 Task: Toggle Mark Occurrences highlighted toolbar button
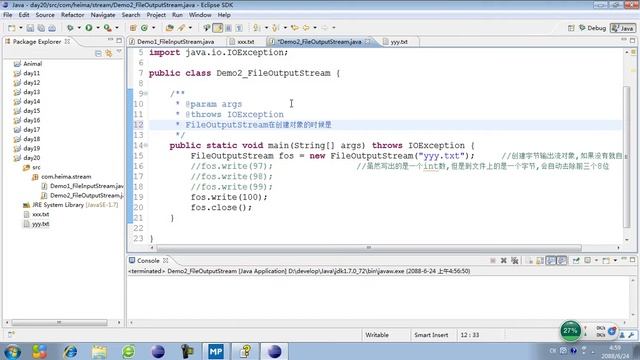(x=218, y=28)
